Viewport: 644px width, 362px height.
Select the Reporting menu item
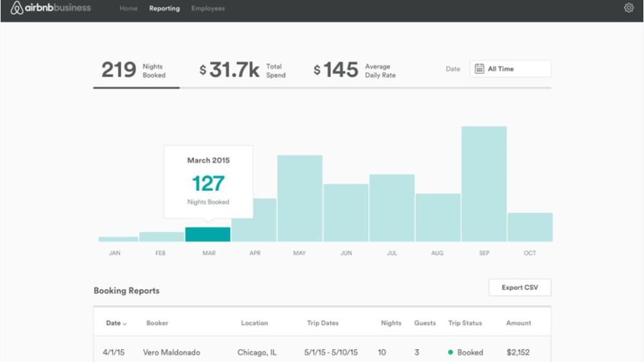coord(164,9)
